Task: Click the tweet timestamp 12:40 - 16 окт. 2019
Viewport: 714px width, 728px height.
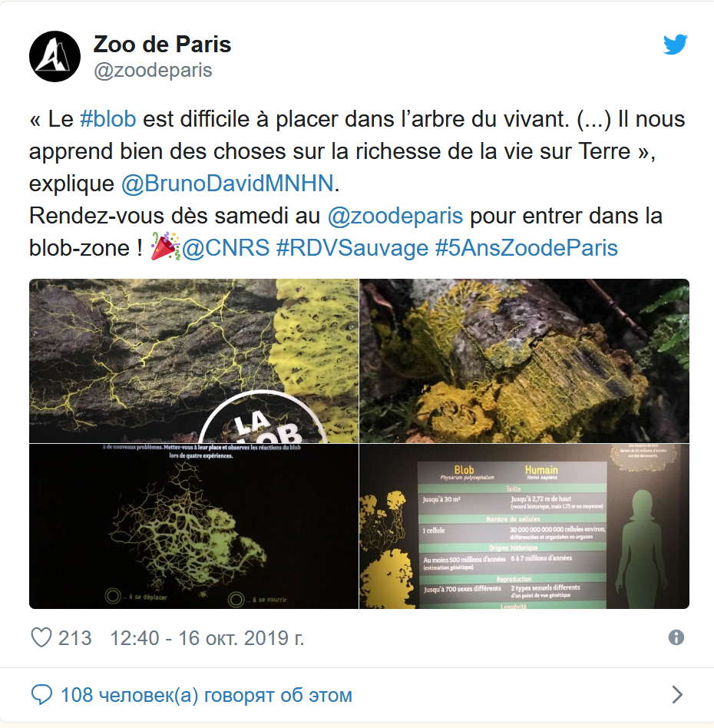Action: [207, 638]
